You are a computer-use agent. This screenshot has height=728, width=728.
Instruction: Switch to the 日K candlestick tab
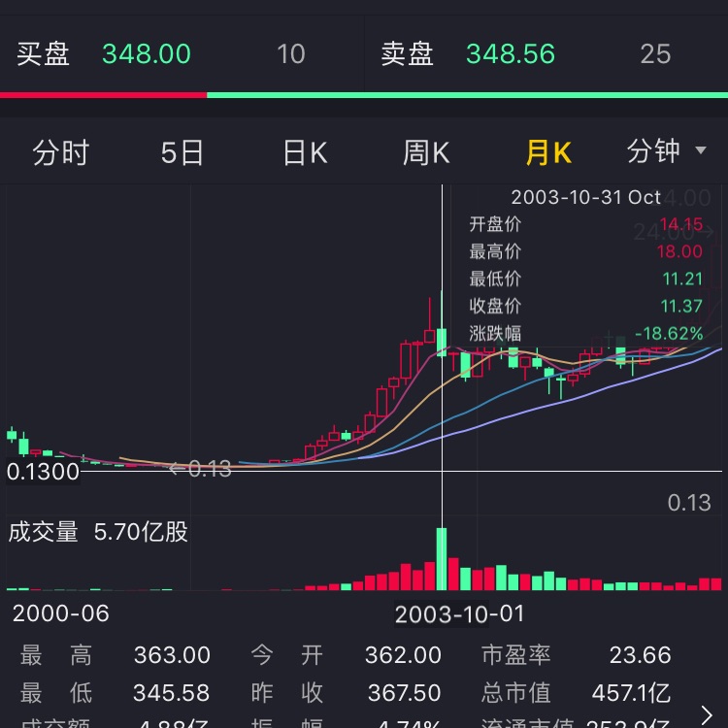305,152
